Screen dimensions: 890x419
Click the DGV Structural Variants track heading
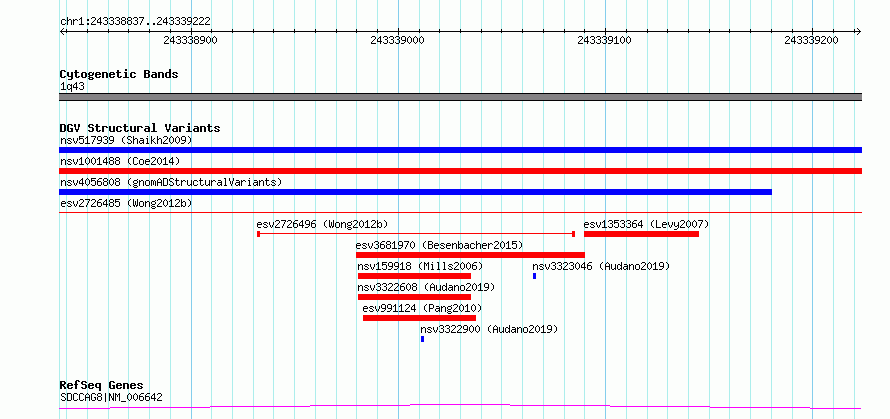tap(140, 128)
